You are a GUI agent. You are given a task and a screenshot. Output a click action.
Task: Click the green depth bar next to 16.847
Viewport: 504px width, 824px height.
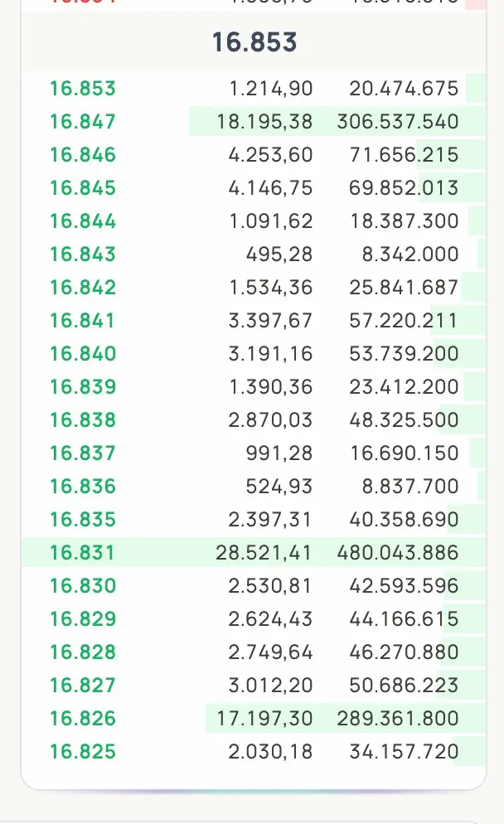472,122
